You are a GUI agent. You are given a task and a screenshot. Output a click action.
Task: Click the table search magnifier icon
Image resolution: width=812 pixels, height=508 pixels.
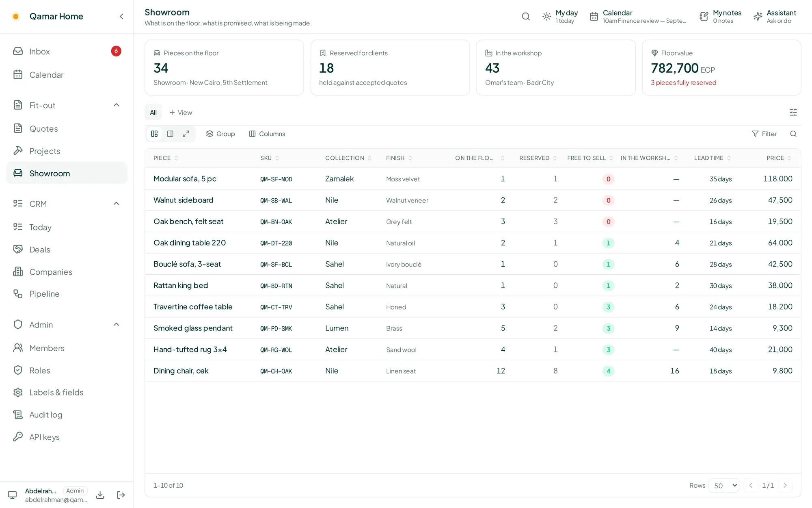point(793,134)
